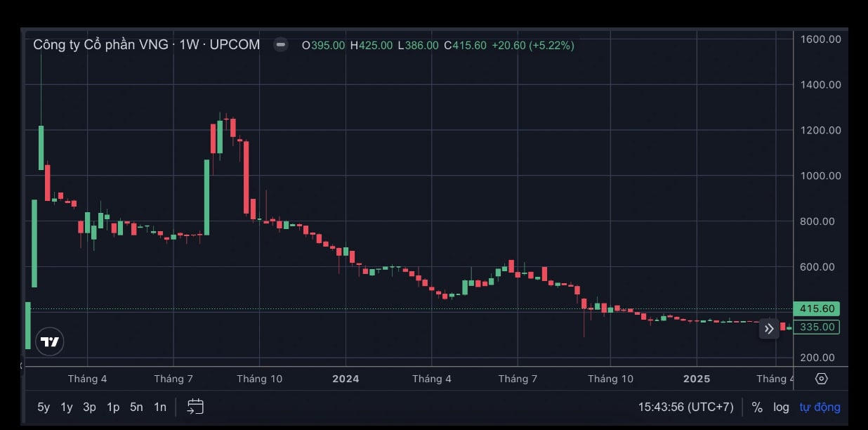Click the 2024 marker on the time axis

pyautogui.click(x=346, y=379)
